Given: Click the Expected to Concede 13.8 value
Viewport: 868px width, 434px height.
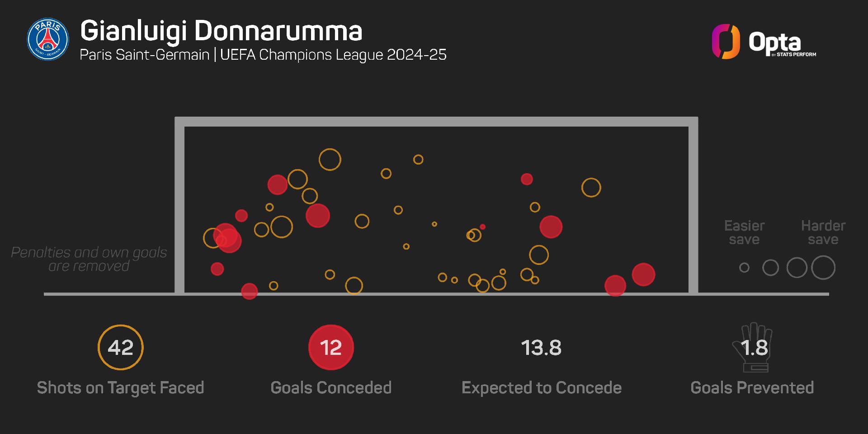Looking at the screenshot, I should 542,348.
